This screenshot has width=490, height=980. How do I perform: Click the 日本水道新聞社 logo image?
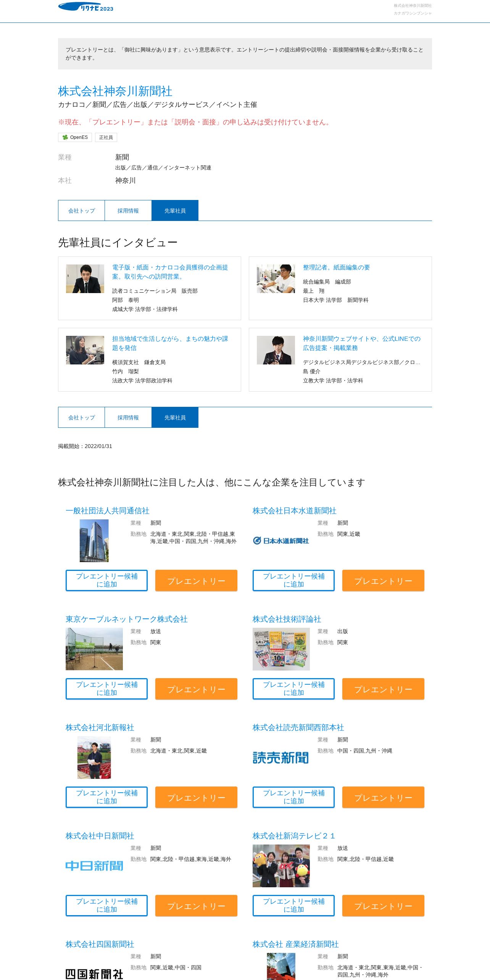281,540
